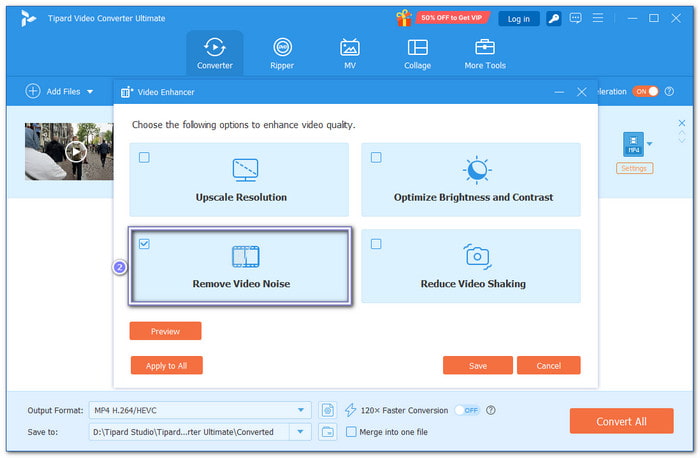Open the feedback chat icon

pyautogui.click(x=575, y=18)
